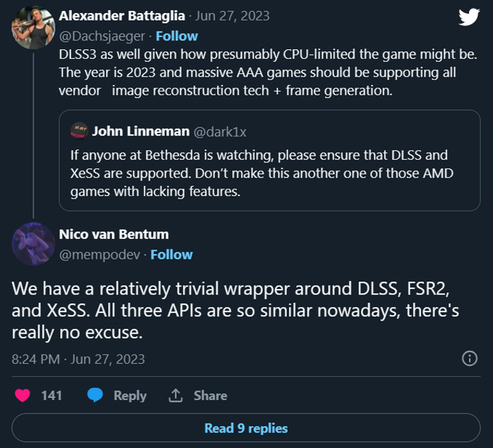
Task: Open the @Dachsjaeger handle
Action: coord(102,36)
